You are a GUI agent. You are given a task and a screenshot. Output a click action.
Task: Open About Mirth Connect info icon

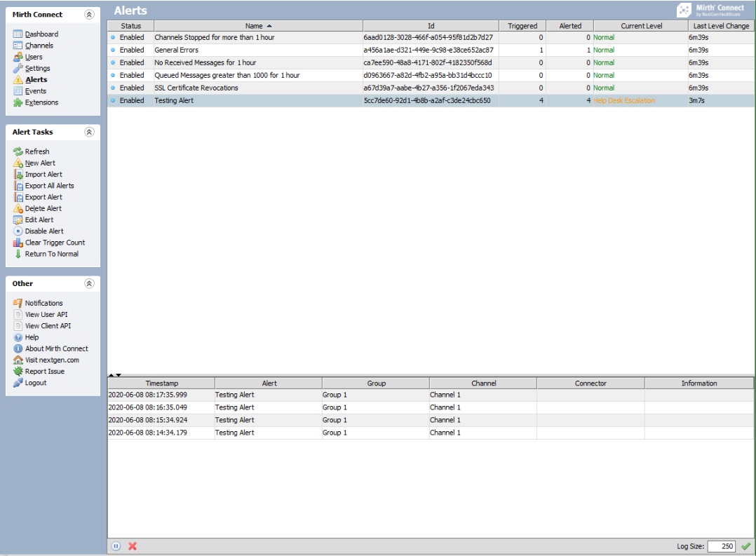coord(18,348)
